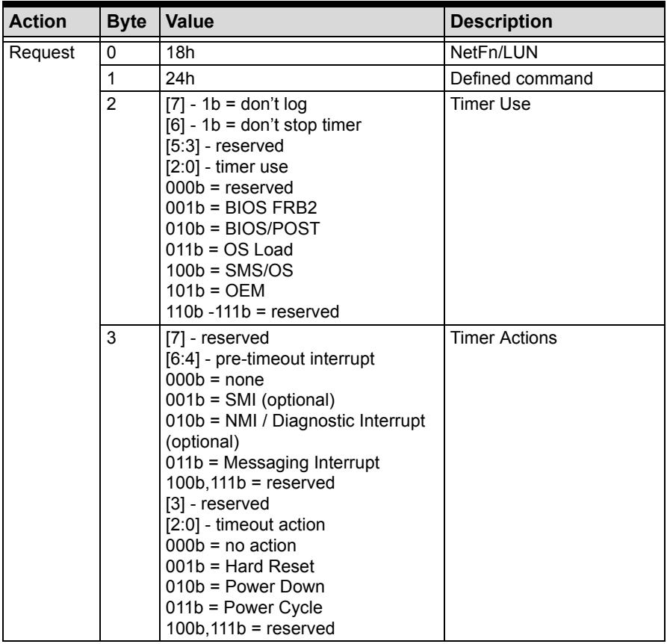Select the Hard Reset timeout action

(240, 566)
